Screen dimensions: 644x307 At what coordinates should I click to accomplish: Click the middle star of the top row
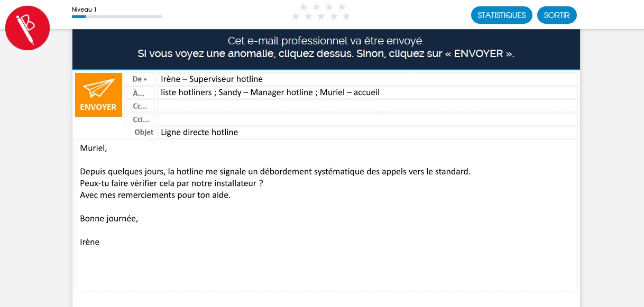tap(323, 7)
